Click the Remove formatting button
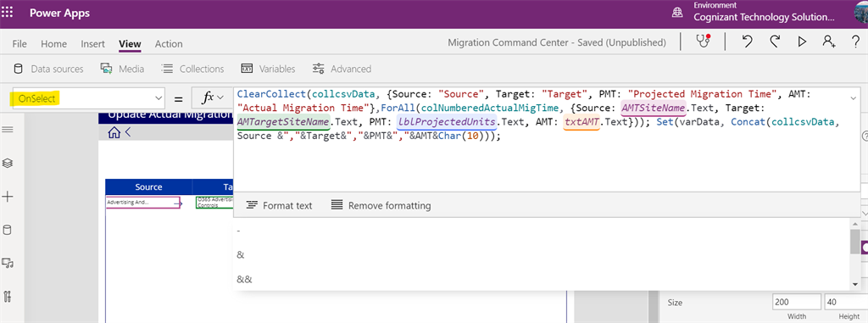The height and width of the screenshot is (323, 868). pyautogui.click(x=381, y=205)
